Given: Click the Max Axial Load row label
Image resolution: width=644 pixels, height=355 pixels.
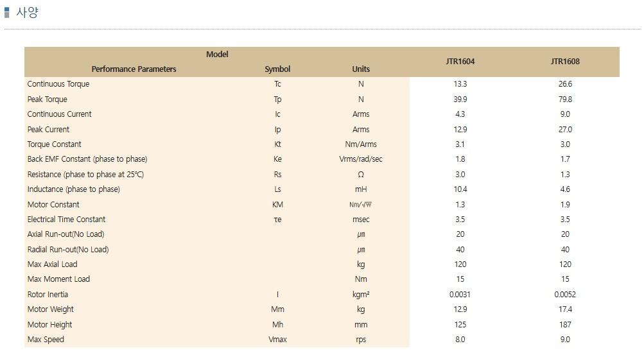Looking at the screenshot, I should (x=52, y=264).
